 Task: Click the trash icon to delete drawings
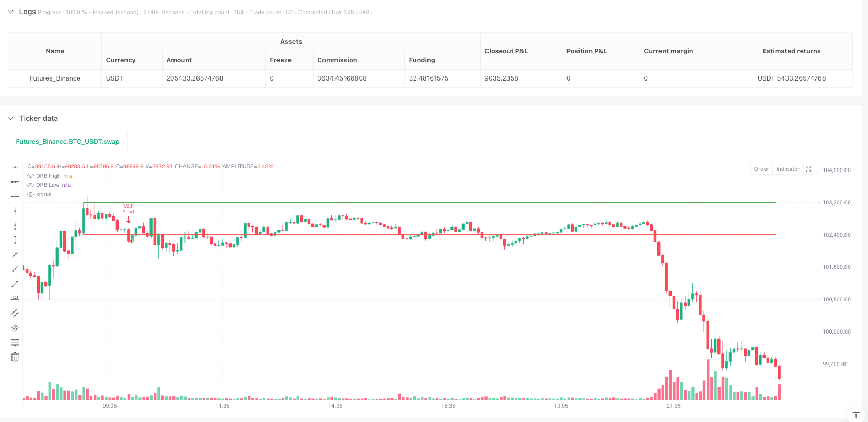pyautogui.click(x=15, y=357)
